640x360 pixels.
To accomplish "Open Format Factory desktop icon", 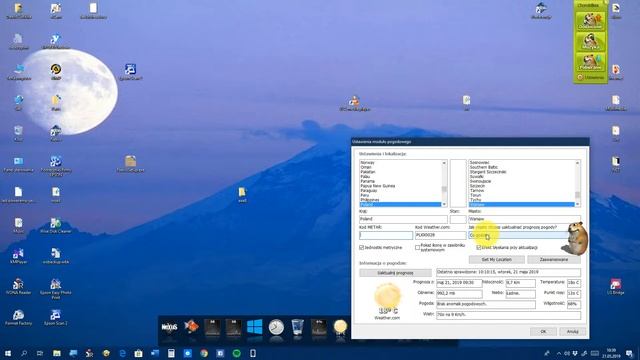I will [18, 317].
